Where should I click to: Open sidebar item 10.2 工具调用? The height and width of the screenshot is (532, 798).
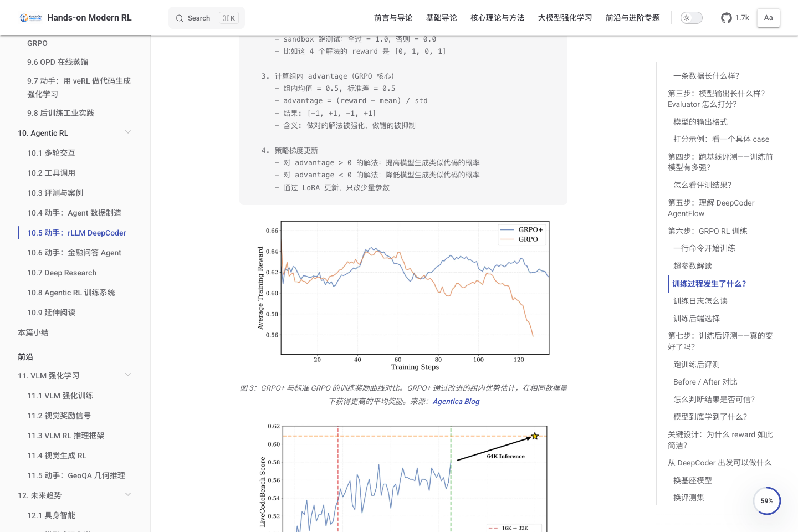coord(52,173)
